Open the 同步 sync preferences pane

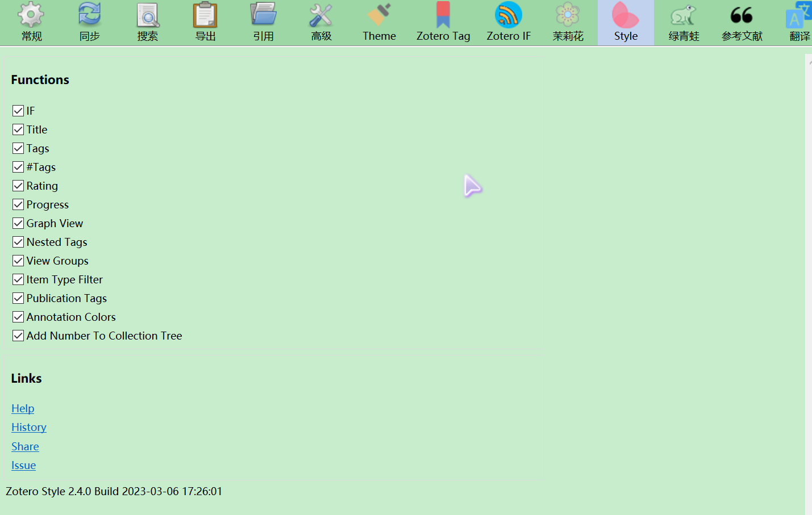click(x=90, y=23)
